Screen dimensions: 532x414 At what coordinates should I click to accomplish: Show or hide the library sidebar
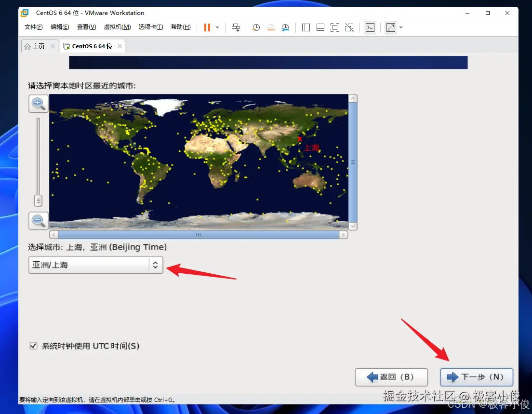coord(306,27)
